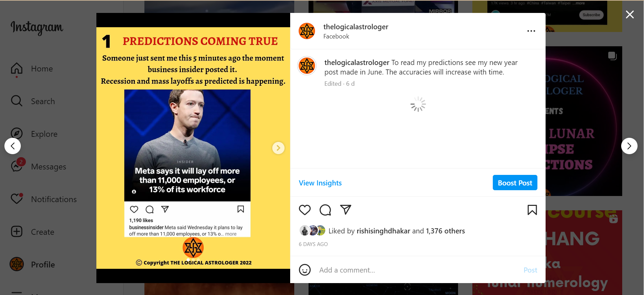Click the Facebook location label
Image resolution: width=644 pixels, height=295 pixels.
336,36
